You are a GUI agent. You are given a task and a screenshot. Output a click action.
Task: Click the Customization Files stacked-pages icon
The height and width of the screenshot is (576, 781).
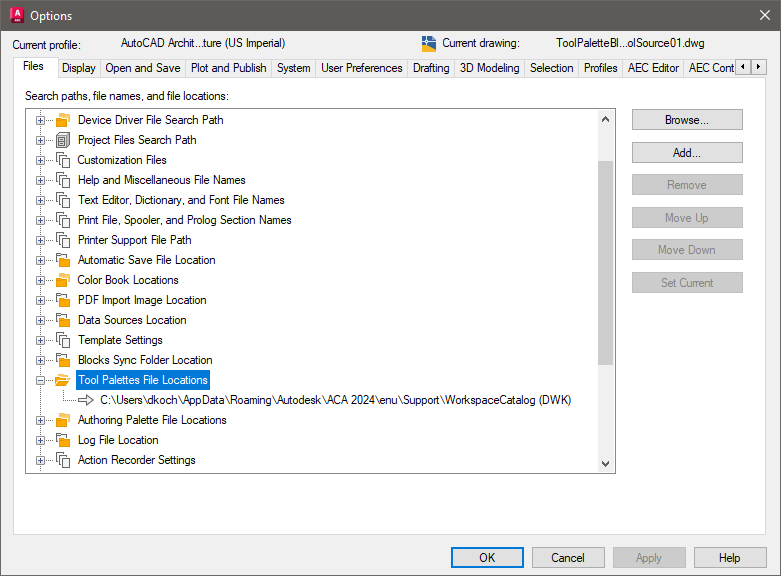[63, 160]
